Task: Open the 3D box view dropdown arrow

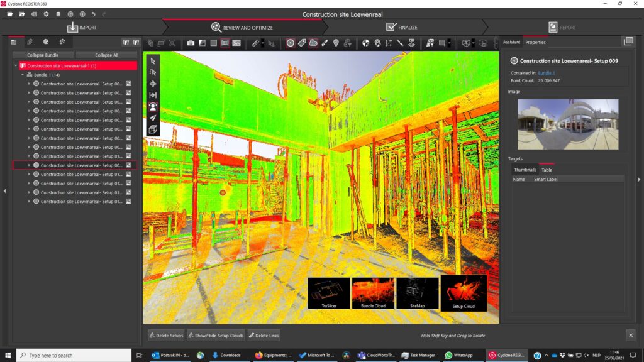Action: click(x=473, y=43)
